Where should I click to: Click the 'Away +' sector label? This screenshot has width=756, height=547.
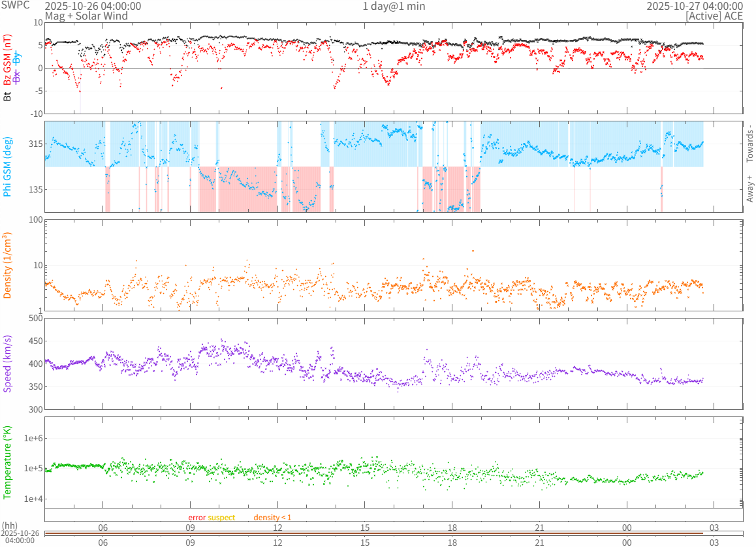click(x=749, y=189)
